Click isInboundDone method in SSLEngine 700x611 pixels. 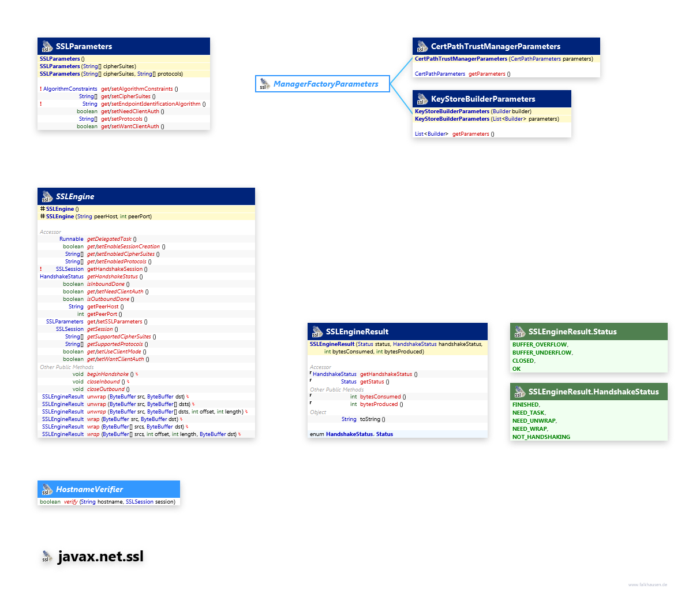pos(106,284)
